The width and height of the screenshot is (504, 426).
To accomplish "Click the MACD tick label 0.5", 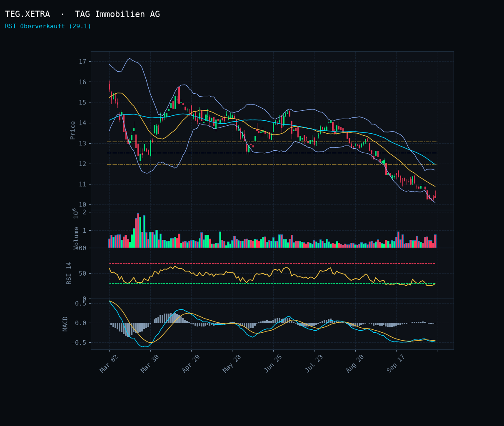I will click(x=80, y=304).
